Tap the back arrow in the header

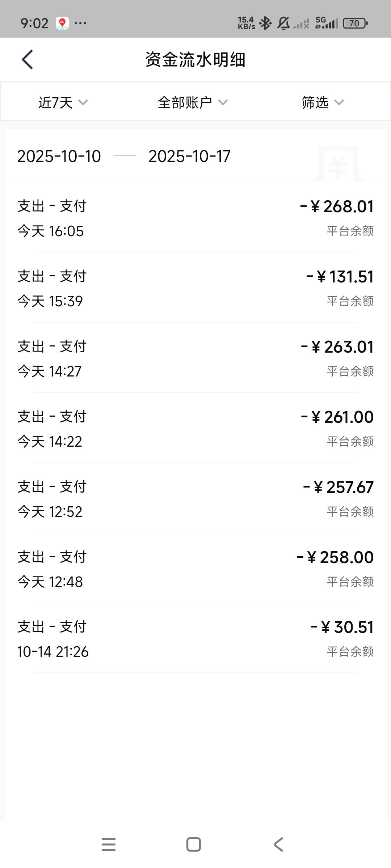28,60
